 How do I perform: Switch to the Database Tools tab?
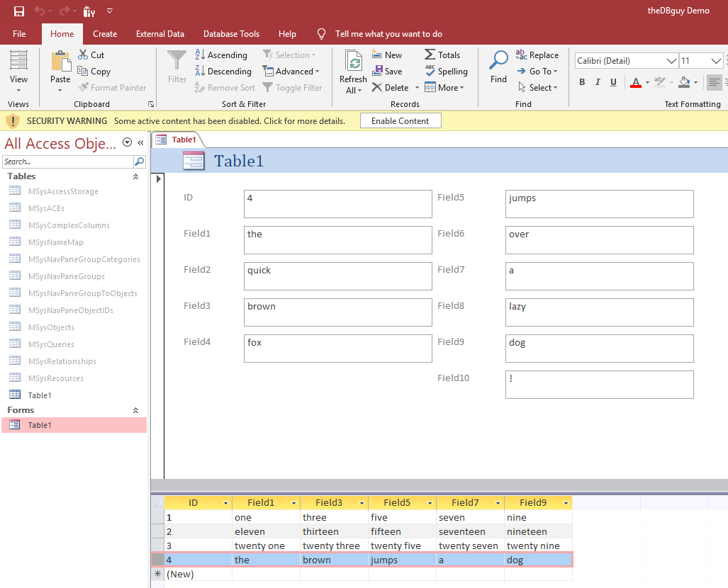[231, 34]
